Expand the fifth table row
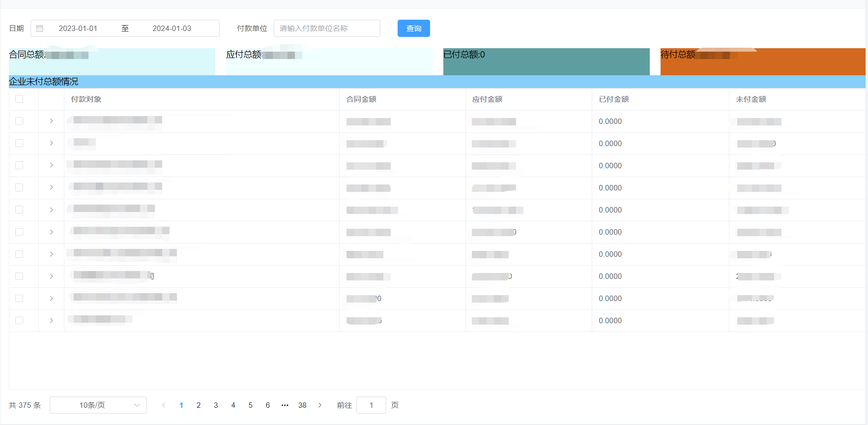Viewport: 868px width, 425px height. (51, 210)
